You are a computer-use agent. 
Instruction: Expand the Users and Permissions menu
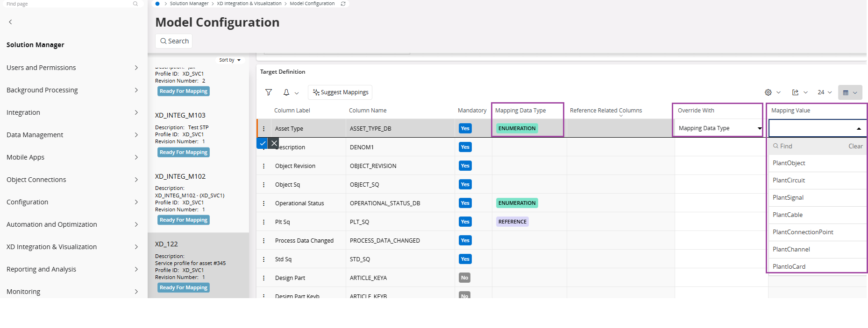click(x=72, y=68)
